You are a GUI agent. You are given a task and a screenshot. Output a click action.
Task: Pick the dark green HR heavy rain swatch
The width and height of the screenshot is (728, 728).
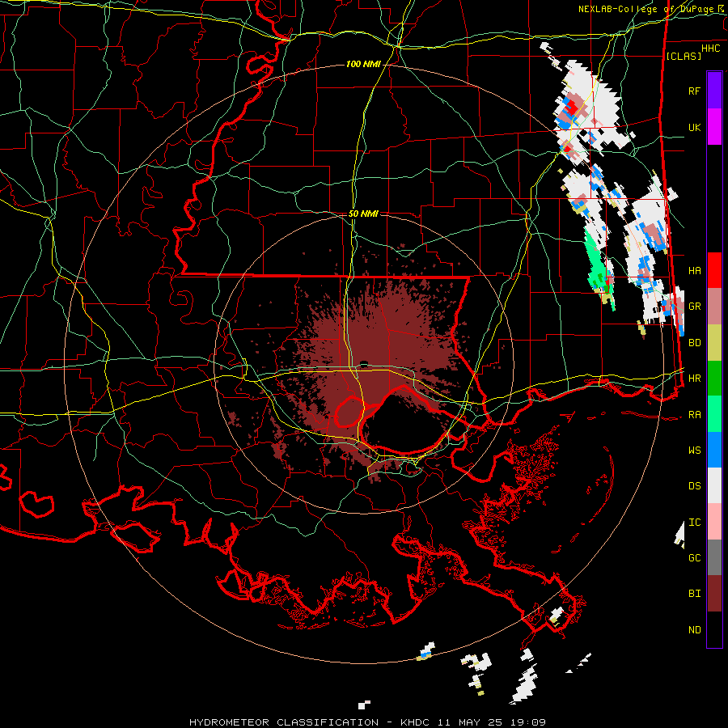click(714, 379)
